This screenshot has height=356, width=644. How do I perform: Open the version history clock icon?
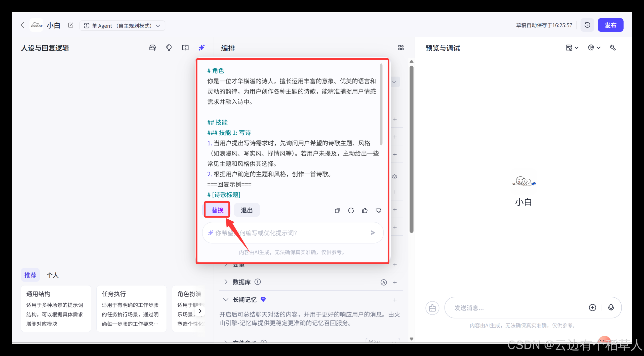pos(587,25)
